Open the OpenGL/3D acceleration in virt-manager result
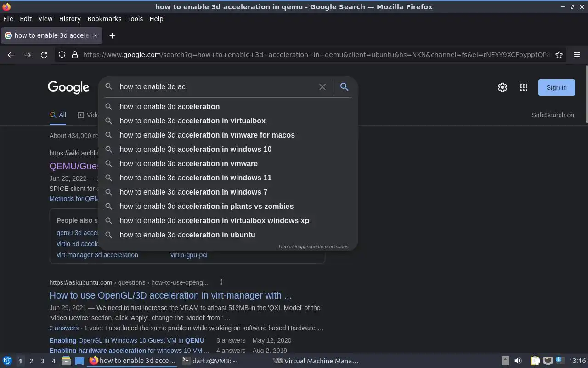 (170, 295)
